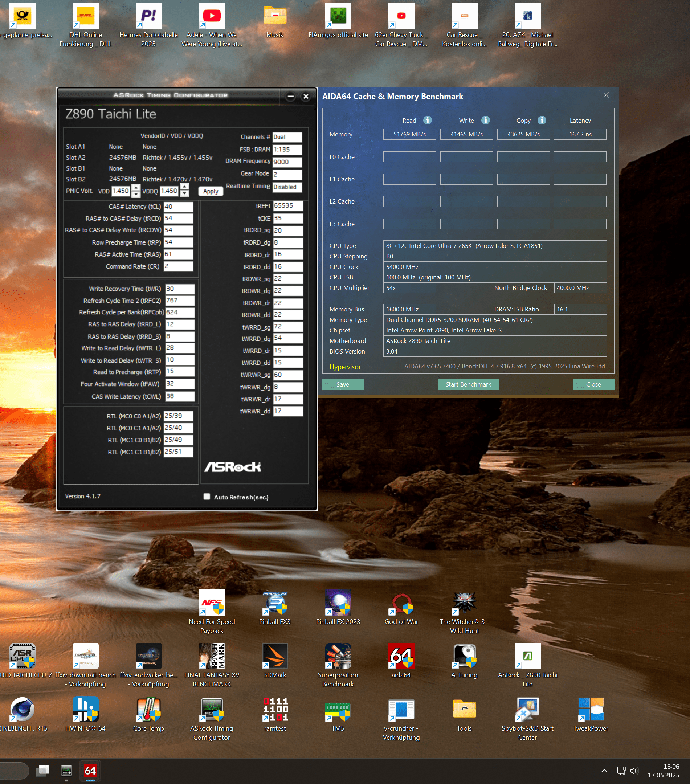Click the Write info icon in AIDA64

pyautogui.click(x=485, y=121)
